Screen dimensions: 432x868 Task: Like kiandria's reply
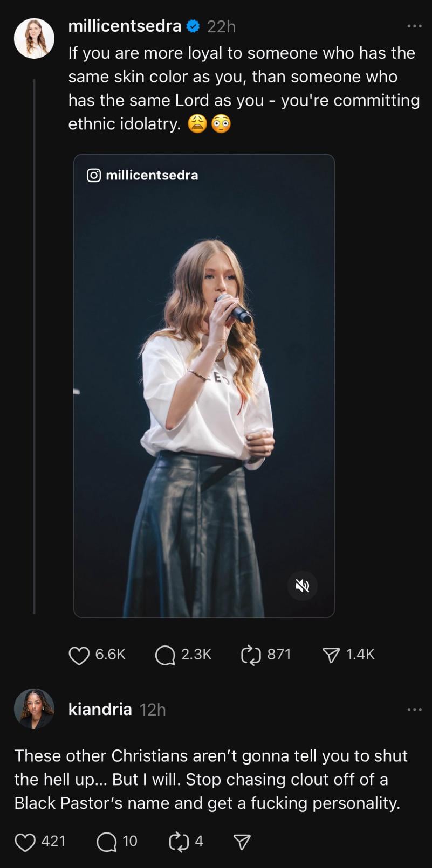point(25,842)
